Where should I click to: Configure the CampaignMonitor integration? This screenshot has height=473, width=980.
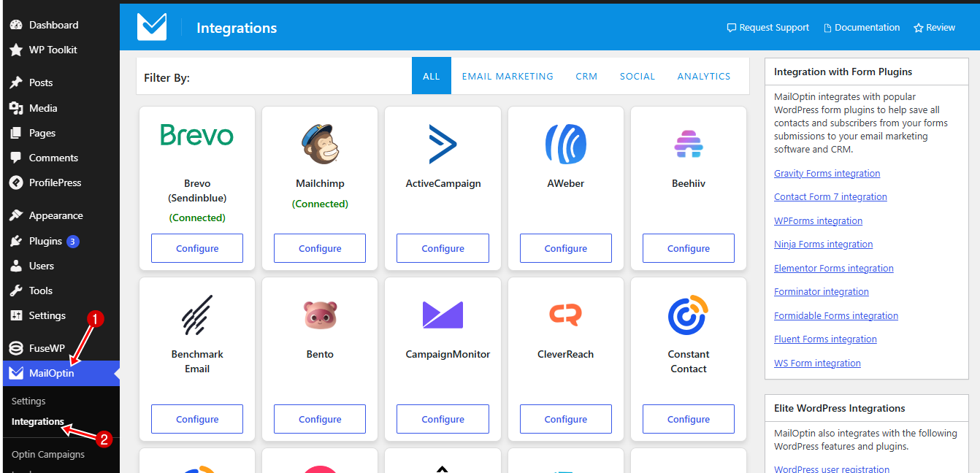pyautogui.click(x=443, y=419)
